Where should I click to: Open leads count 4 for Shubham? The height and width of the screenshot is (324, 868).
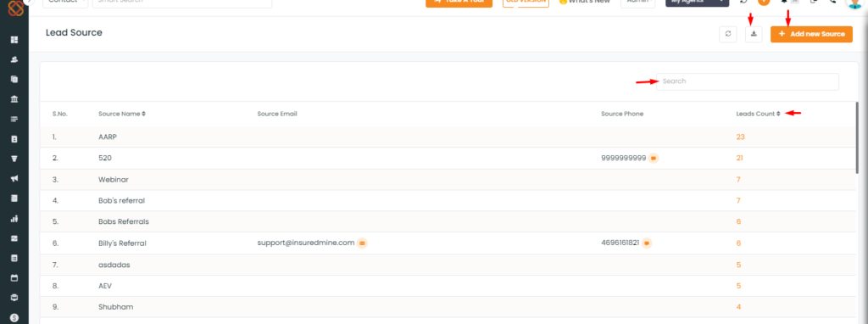tap(738, 307)
